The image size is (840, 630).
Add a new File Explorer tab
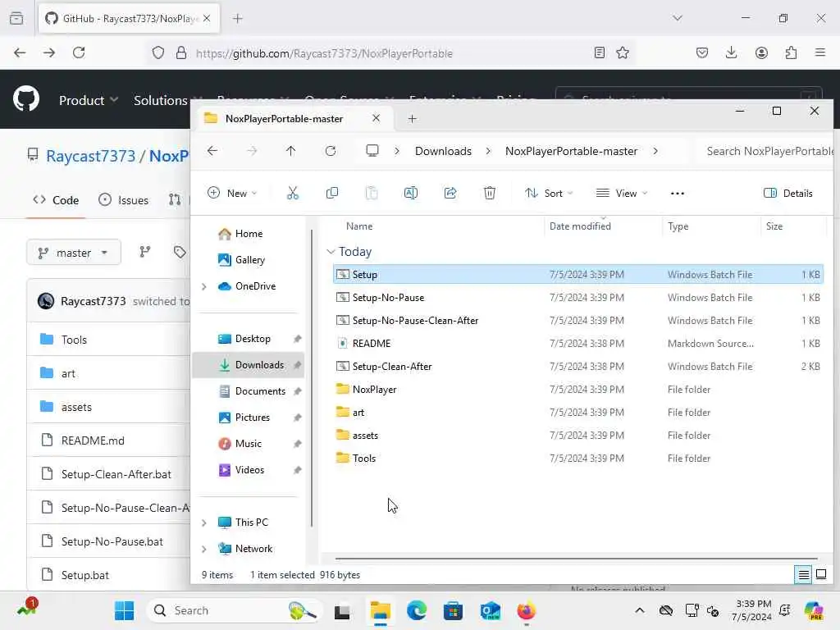point(412,118)
